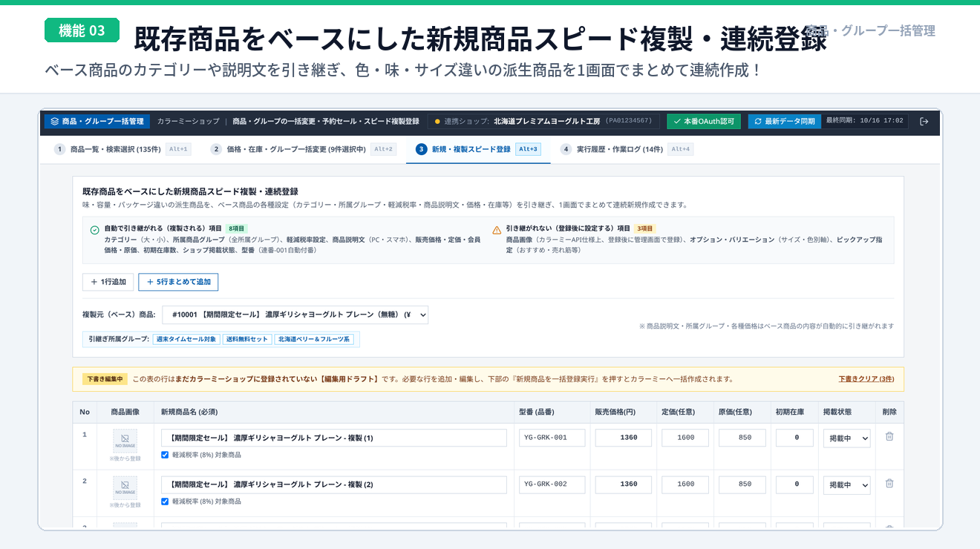Open the 複製元（ベース）商品 dropdown
The height and width of the screenshot is (549, 980).
click(295, 315)
